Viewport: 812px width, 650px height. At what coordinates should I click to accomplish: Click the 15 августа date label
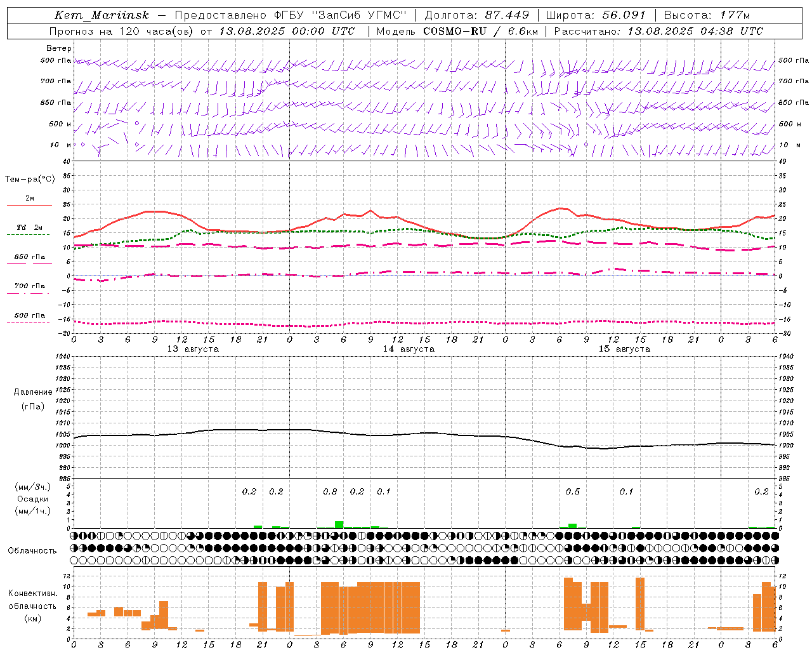624,349
